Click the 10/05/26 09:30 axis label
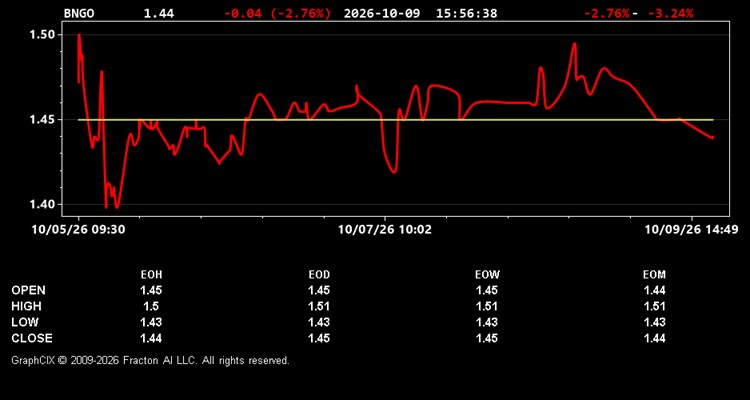The height and width of the screenshot is (400, 750). 78,230
